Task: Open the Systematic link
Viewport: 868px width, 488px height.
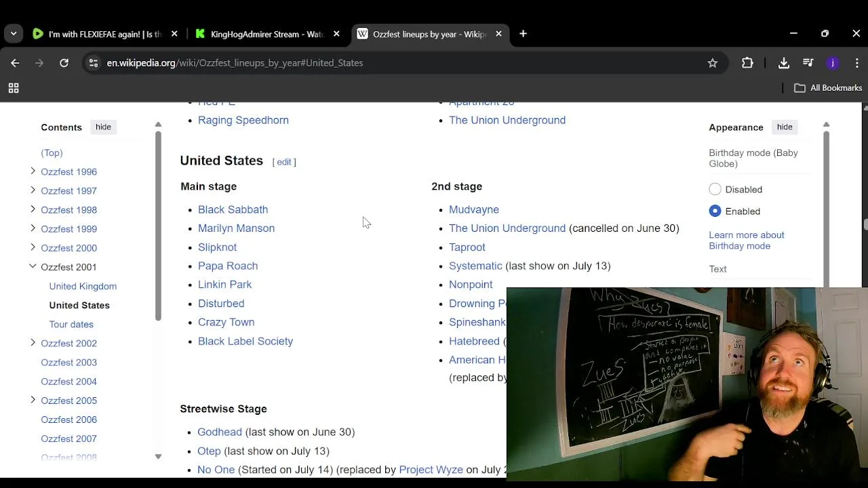Action: (x=475, y=266)
